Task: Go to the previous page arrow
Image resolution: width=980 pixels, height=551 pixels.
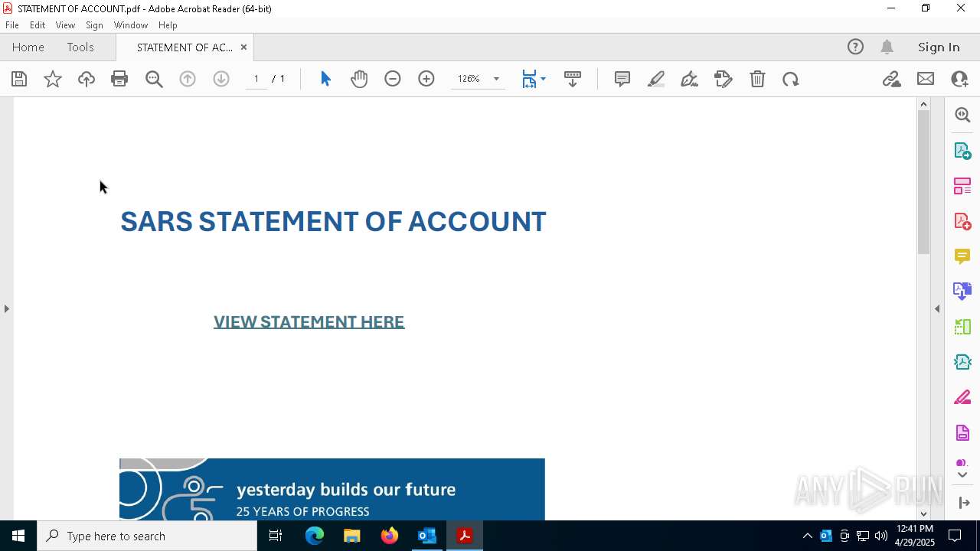Action: [x=188, y=79]
